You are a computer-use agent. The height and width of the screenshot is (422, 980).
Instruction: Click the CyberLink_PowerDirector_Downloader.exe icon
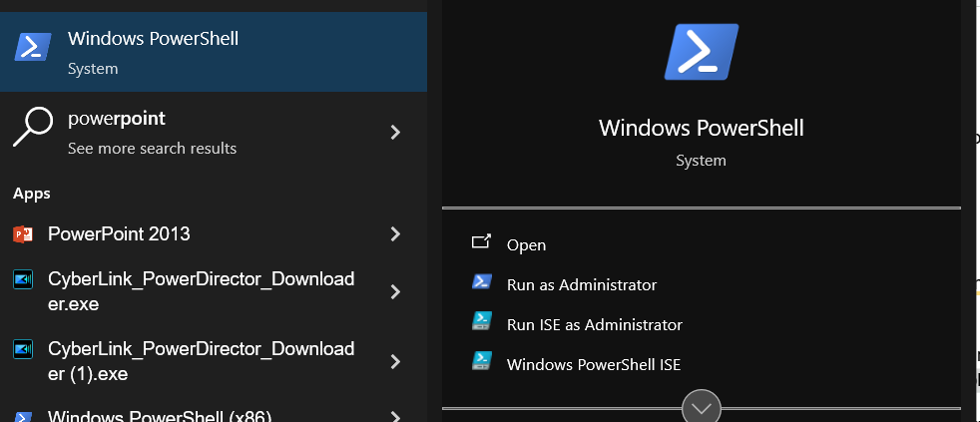click(23, 280)
